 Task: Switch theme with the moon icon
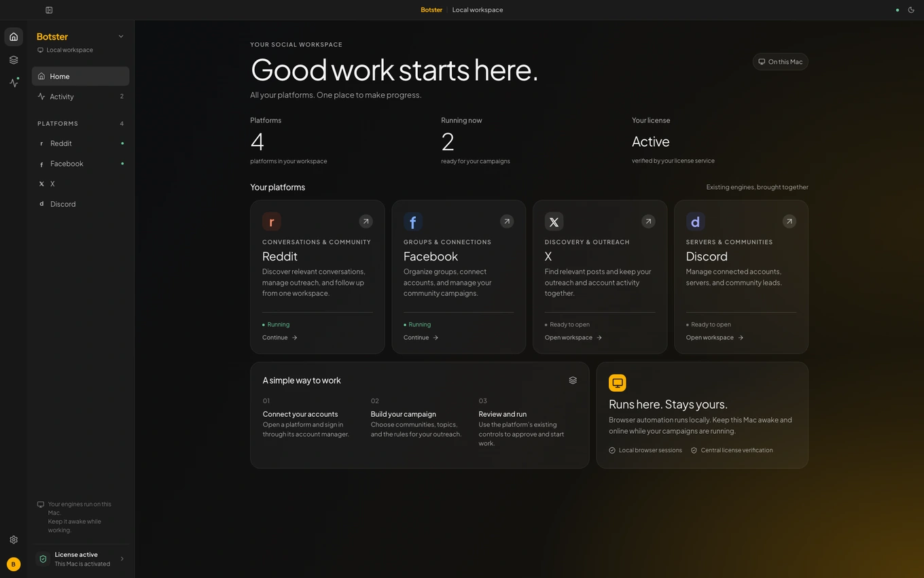pos(911,10)
